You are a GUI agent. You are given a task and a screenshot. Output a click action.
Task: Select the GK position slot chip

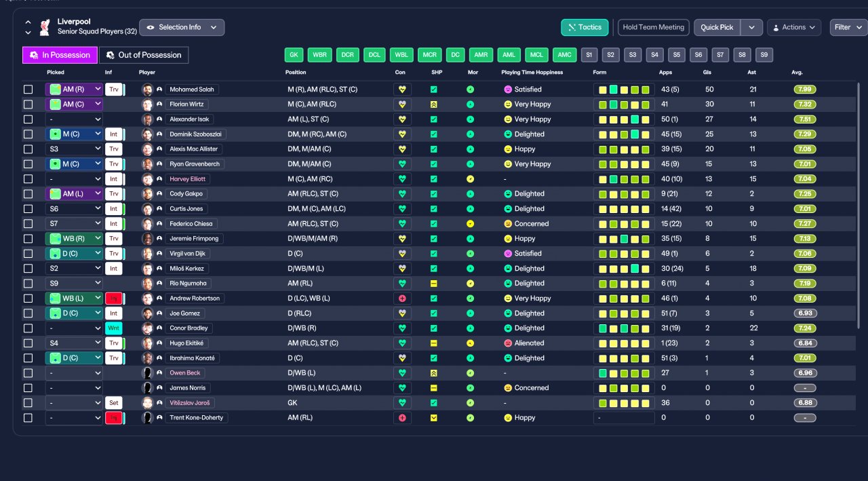tap(294, 55)
